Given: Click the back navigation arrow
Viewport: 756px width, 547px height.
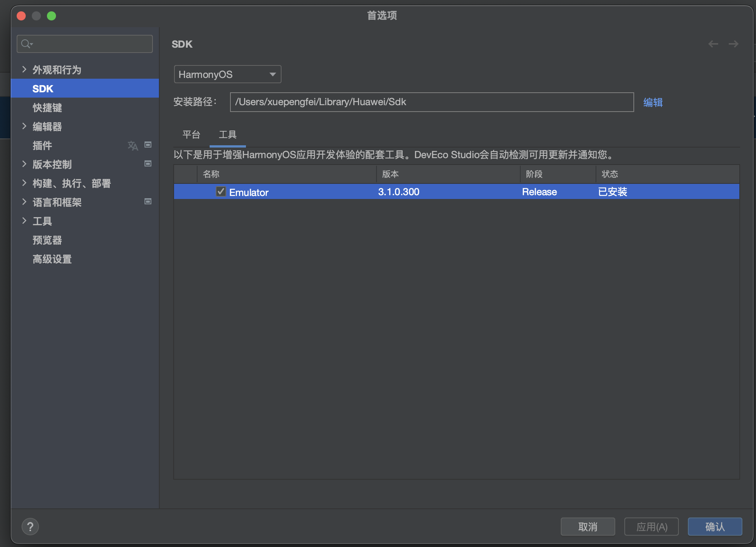Looking at the screenshot, I should 713,44.
